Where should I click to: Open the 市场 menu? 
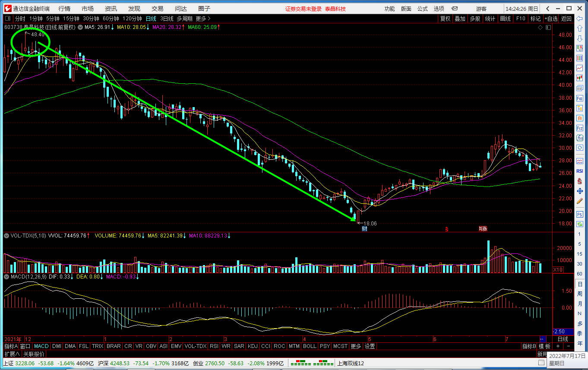[88, 9]
